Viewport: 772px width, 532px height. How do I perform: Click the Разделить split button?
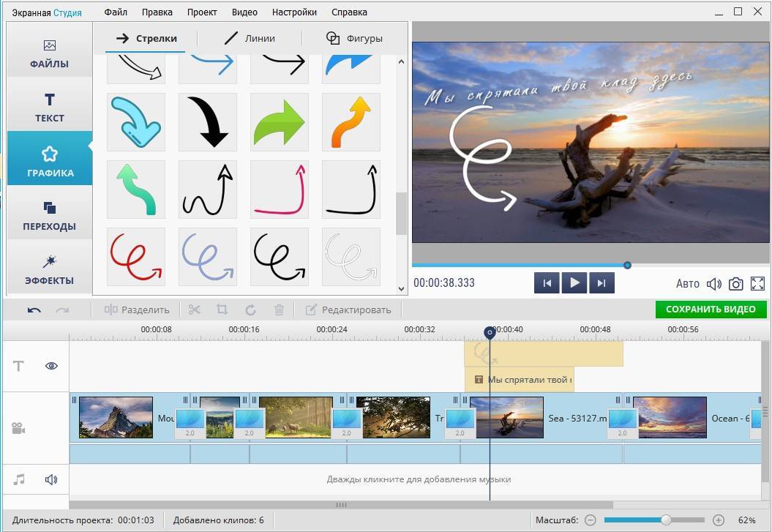[137, 310]
